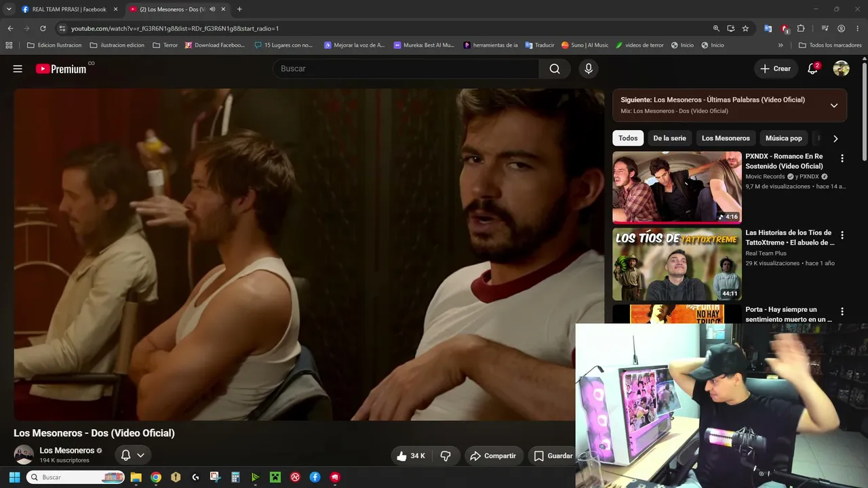This screenshot has width=868, height=488.
Task: Open the Terror bookmark folder
Action: (165, 45)
